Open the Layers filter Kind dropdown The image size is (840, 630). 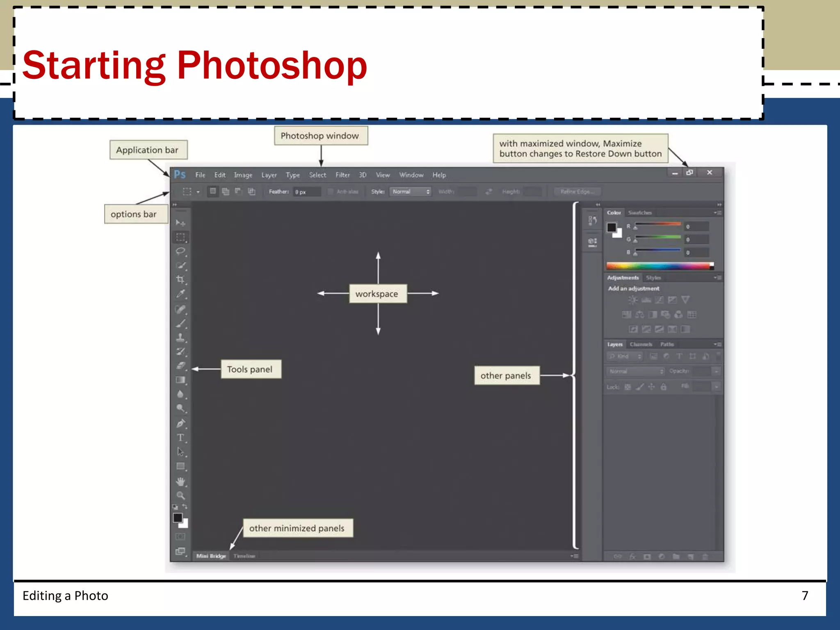click(x=625, y=356)
